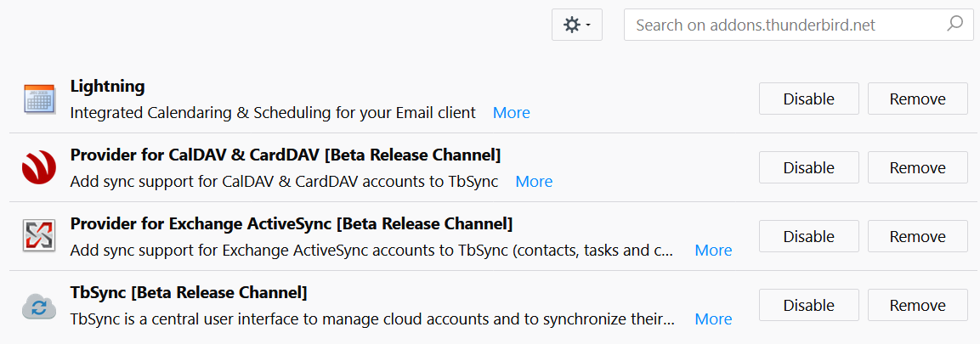Click the Lightning calendar add-on icon
Viewport: 980px width, 344px height.
[38, 99]
